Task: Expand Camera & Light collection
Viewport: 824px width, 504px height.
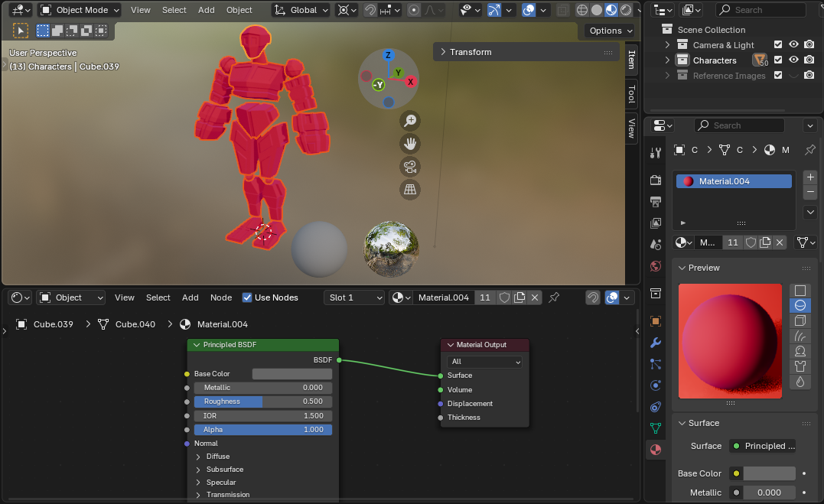Action: pyautogui.click(x=667, y=44)
